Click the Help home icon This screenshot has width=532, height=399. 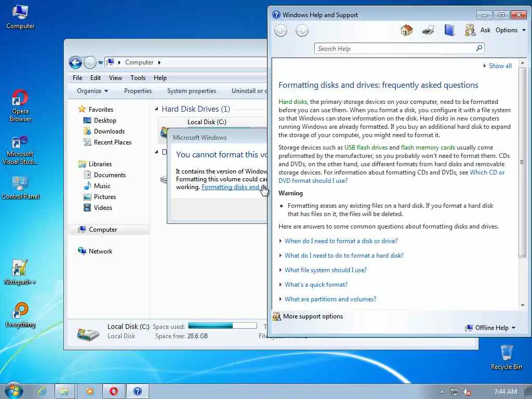[x=406, y=30]
